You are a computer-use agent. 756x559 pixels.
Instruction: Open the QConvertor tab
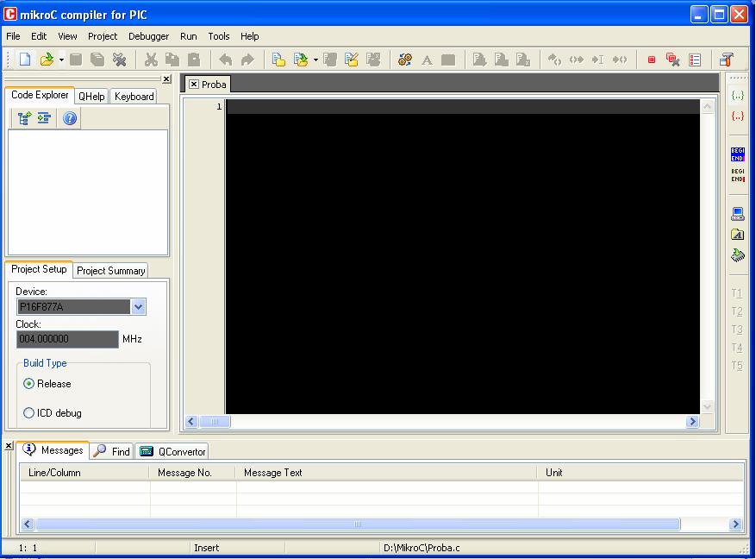click(172, 451)
